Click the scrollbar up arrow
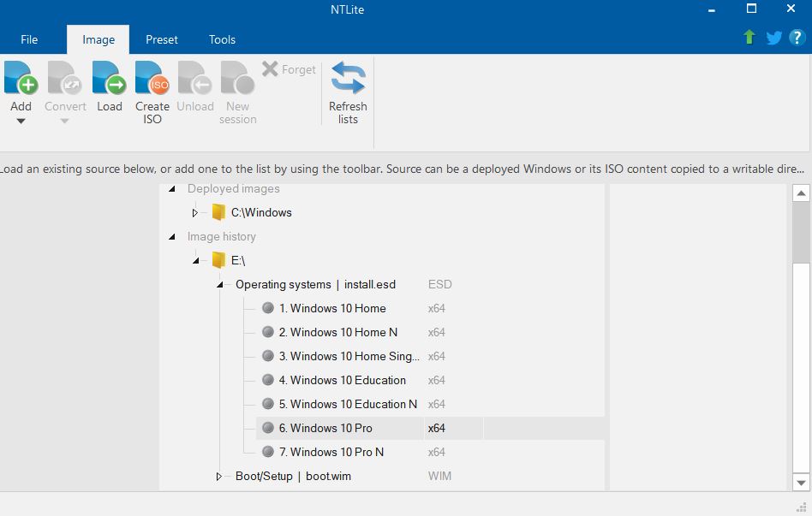The image size is (812, 516). pos(801,193)
